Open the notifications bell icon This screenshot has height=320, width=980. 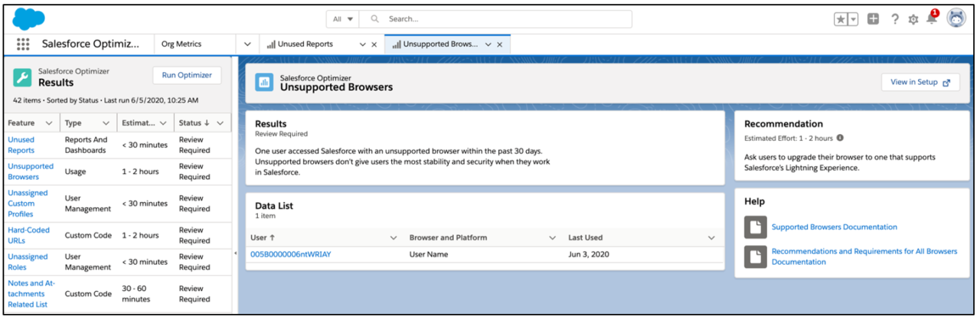(x=932, y=18)
